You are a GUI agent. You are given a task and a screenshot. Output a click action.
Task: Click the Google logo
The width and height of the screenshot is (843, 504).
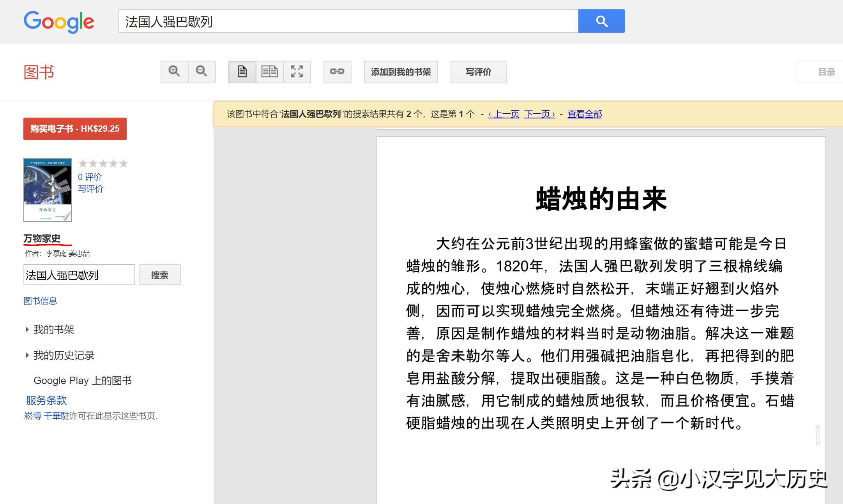click(59, 22)
